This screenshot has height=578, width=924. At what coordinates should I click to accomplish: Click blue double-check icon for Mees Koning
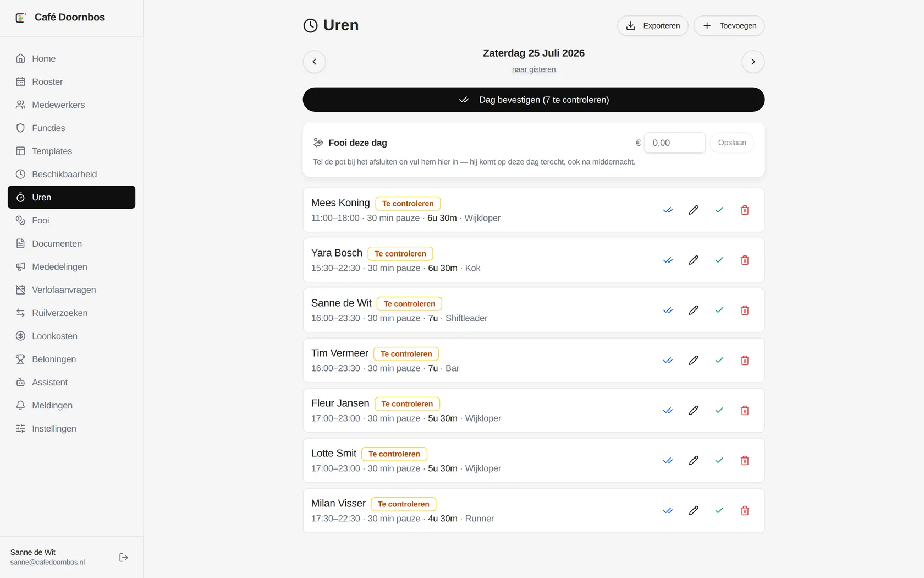668,210
